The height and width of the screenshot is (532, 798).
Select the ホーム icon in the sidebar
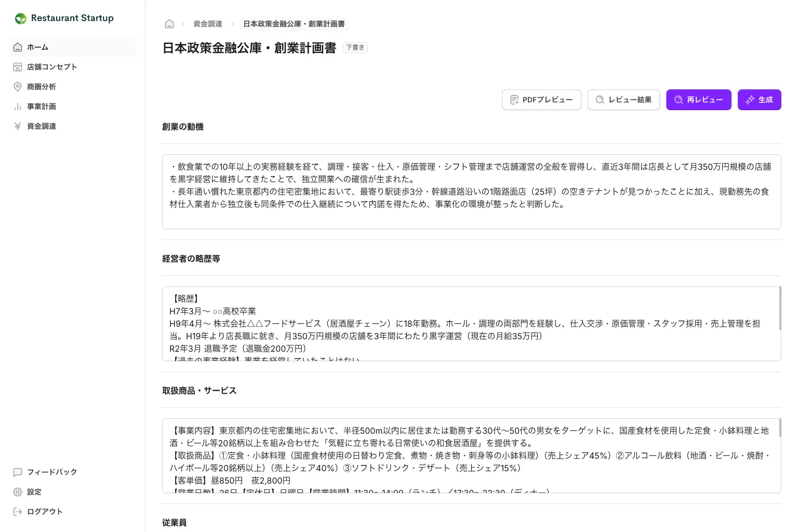click(x=18, y=47)
